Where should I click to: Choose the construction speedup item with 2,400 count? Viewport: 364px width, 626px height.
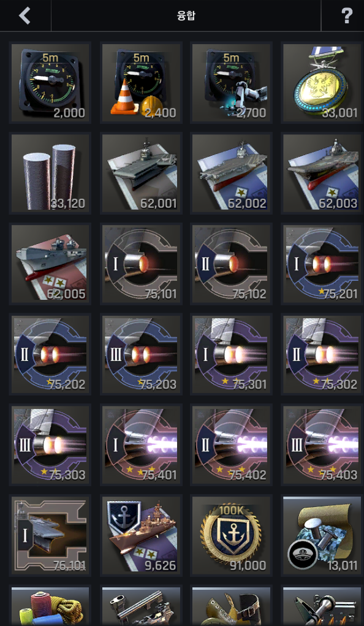tap(142, 83)
